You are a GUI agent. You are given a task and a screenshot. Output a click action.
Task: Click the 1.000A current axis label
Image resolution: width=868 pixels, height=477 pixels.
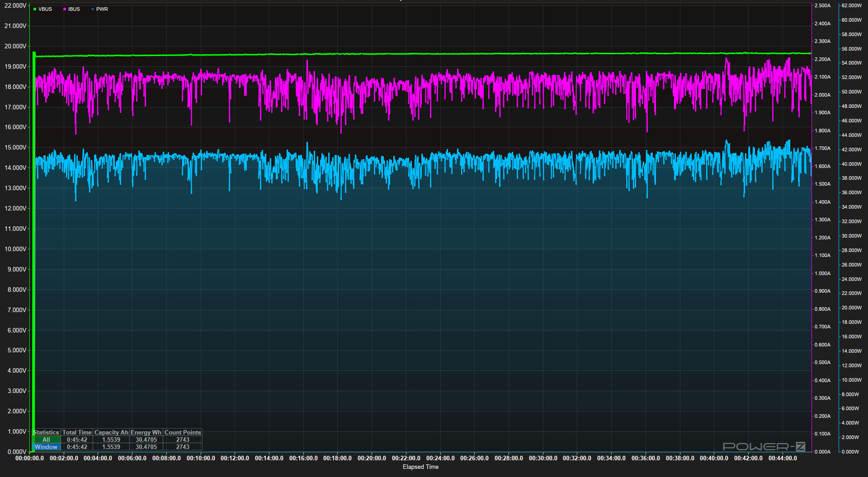coord(822,273)
